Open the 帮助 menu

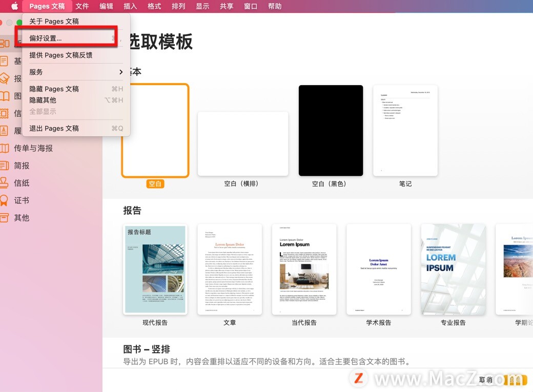point(275,6)
